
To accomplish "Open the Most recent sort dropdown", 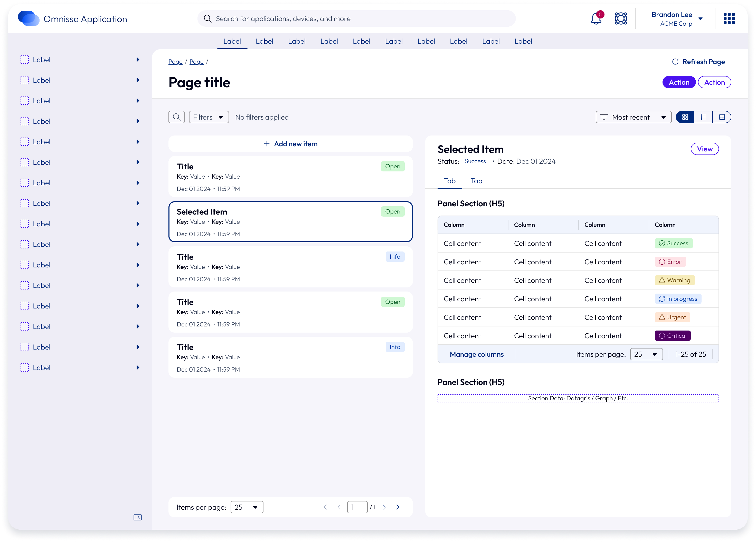I will pos(633,117).
